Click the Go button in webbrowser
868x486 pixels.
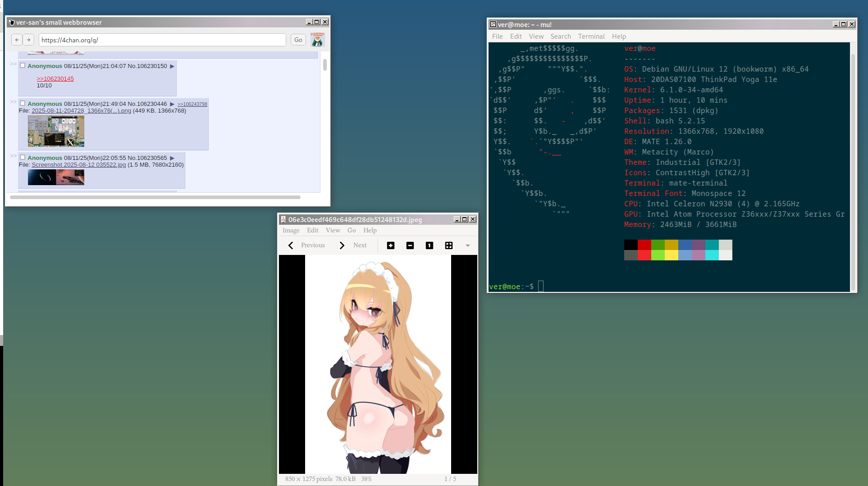[x=298, y=40]
